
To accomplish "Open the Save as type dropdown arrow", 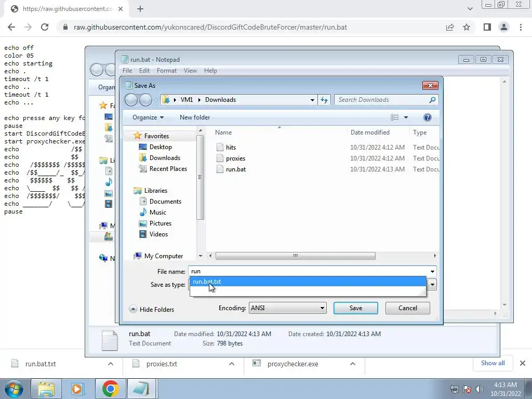I will pos(432,285).
